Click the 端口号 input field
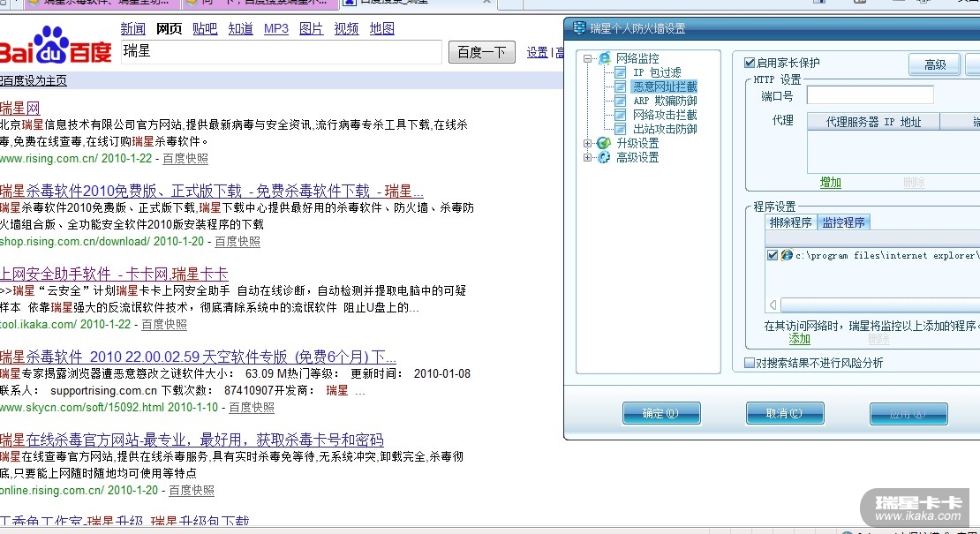 tap(870, 95)
